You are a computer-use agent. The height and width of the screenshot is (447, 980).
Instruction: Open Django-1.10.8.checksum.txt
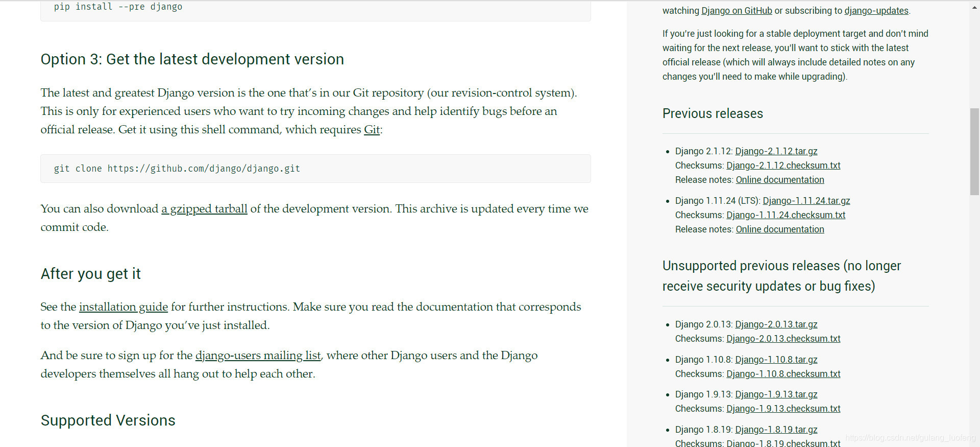(783, 374)
